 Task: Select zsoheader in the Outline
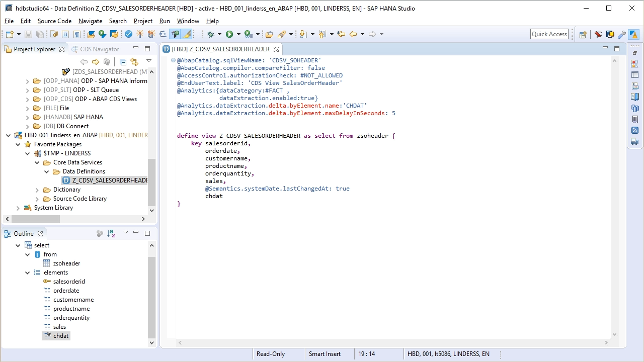66,263
